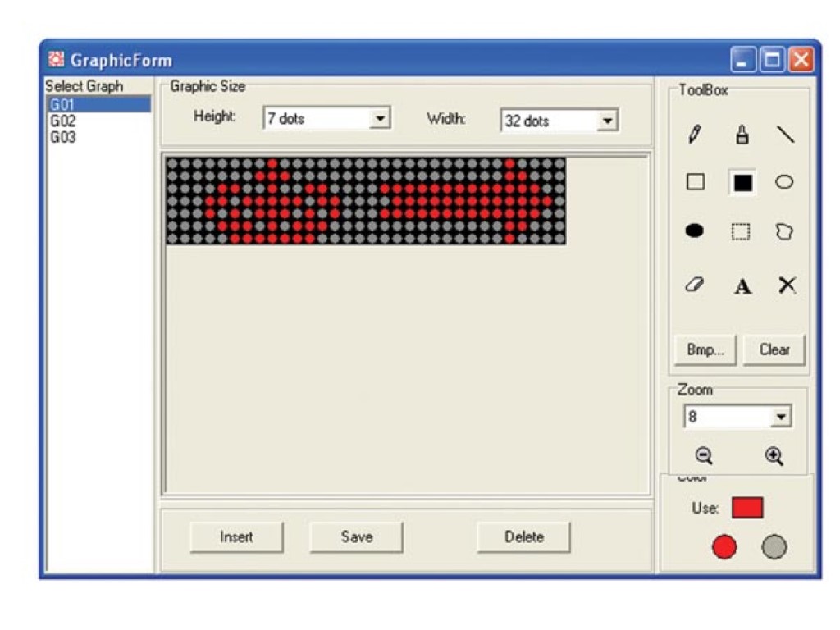
Task: Select the filled Ellipse tool
Action: [695, 232]
